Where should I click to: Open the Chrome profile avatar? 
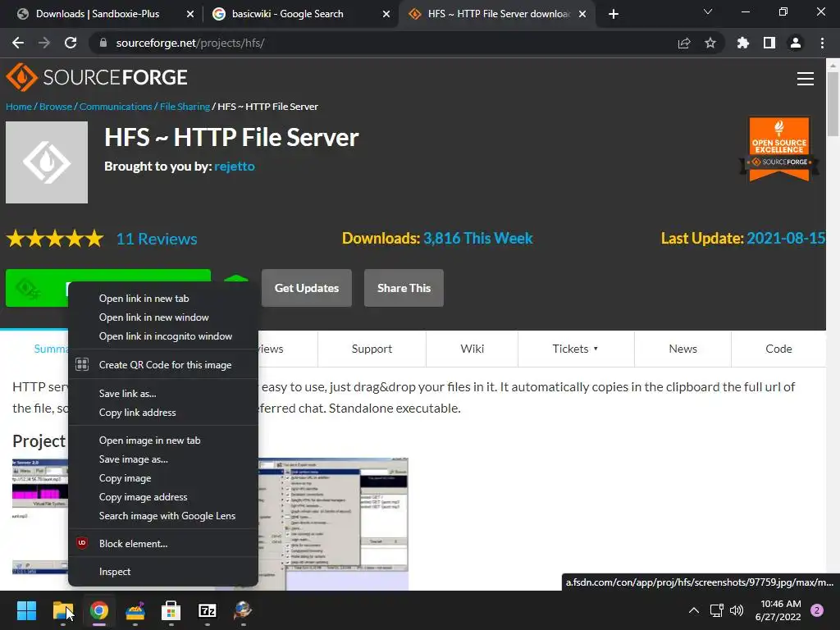pos(796,43)
